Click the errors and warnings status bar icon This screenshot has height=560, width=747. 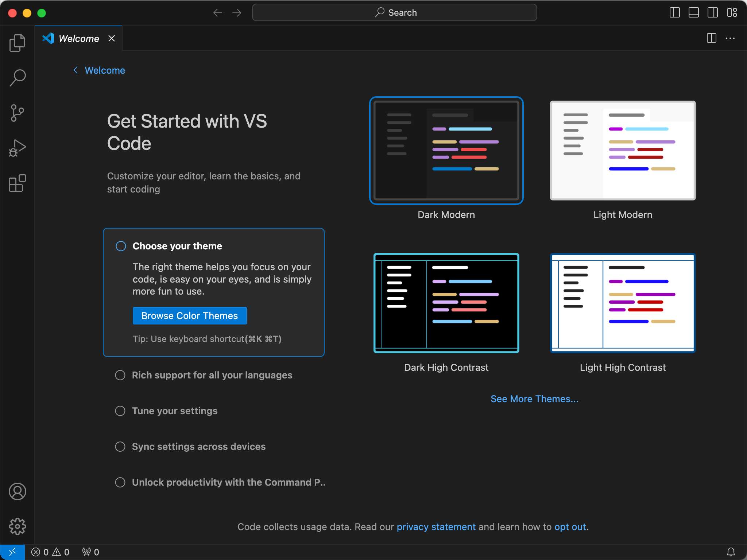(51, 552)
